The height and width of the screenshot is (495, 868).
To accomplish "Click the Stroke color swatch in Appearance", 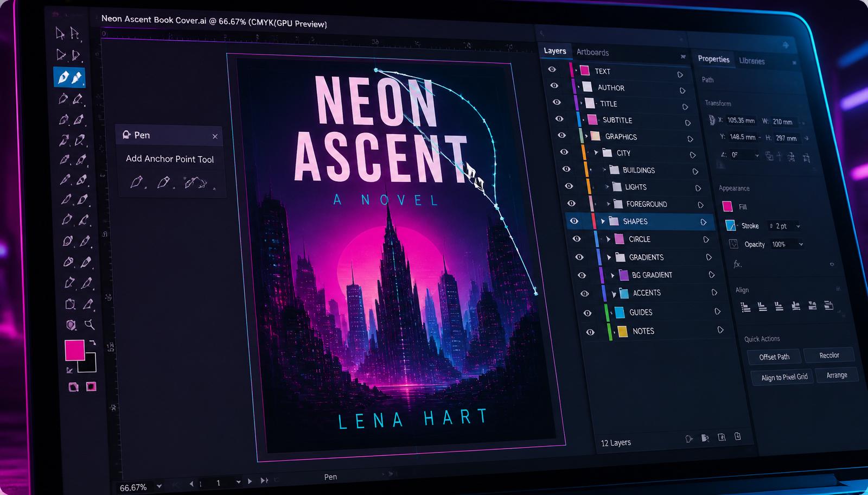I will click(730, 225).
